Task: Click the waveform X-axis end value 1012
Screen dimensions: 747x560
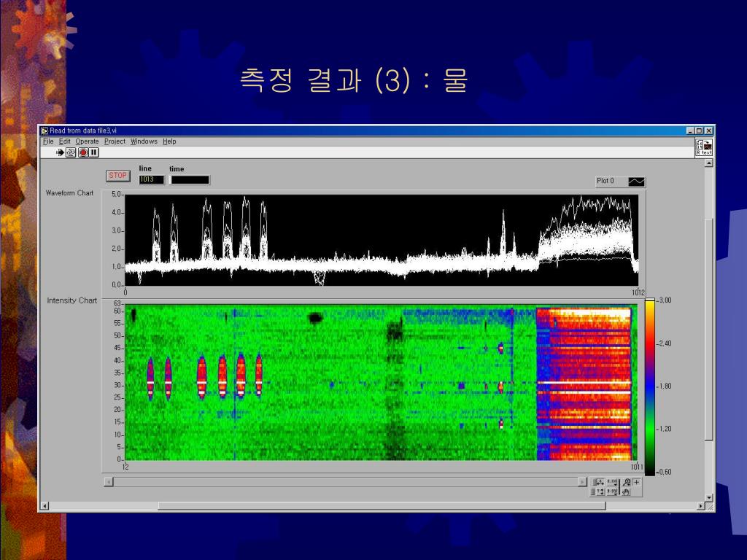Action: tap(638, 292)
